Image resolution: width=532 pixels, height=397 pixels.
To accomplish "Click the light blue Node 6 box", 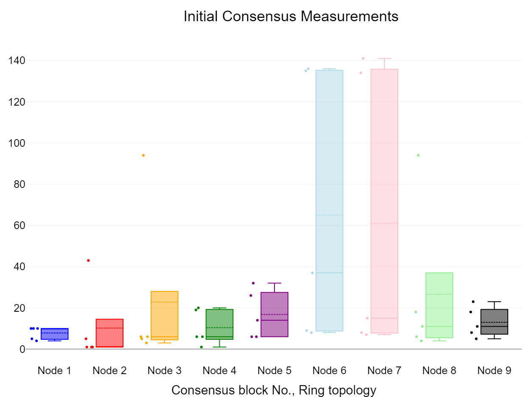I will (x=329, y=200).
